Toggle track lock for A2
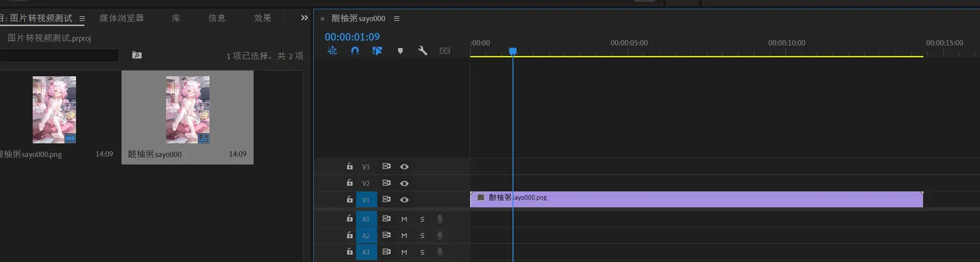Viewport: 980px width, 262px height. tap(350, 235)
